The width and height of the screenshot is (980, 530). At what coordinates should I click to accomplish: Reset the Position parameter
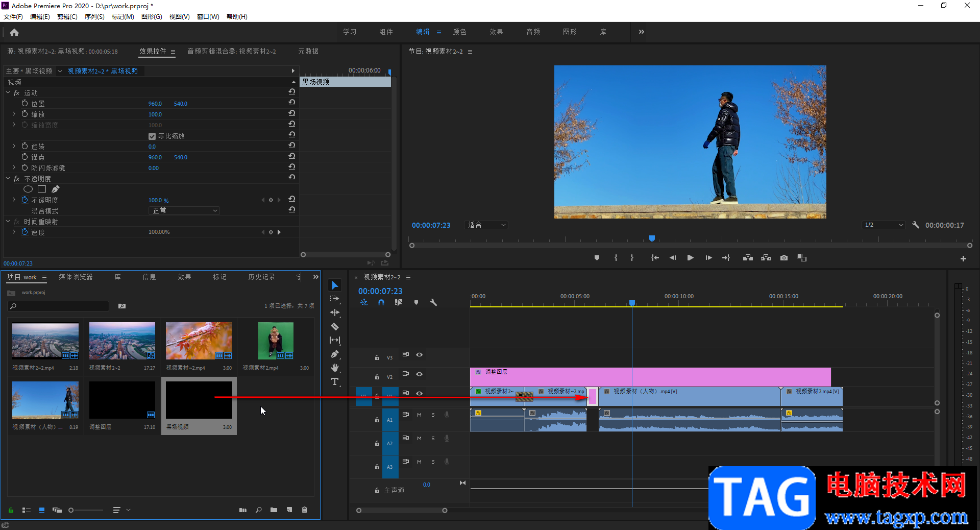coord(292,103)
